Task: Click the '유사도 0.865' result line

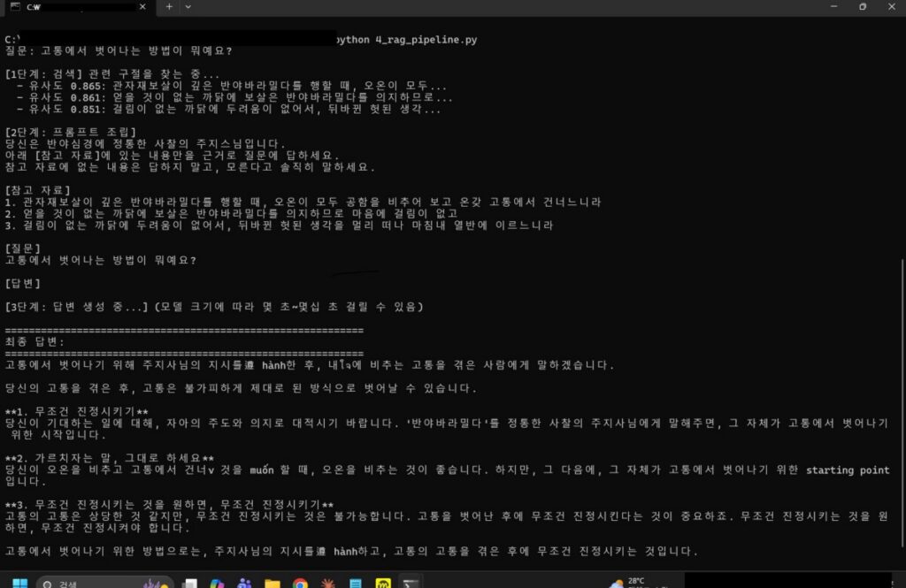Action: point(232,86)
